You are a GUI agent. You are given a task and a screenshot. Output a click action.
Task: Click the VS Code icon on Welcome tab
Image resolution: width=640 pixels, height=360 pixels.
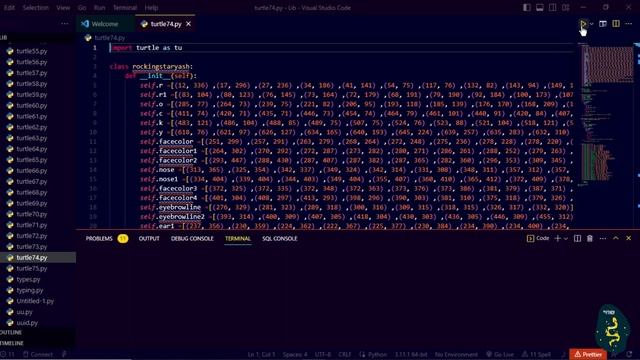click(85, 24)
